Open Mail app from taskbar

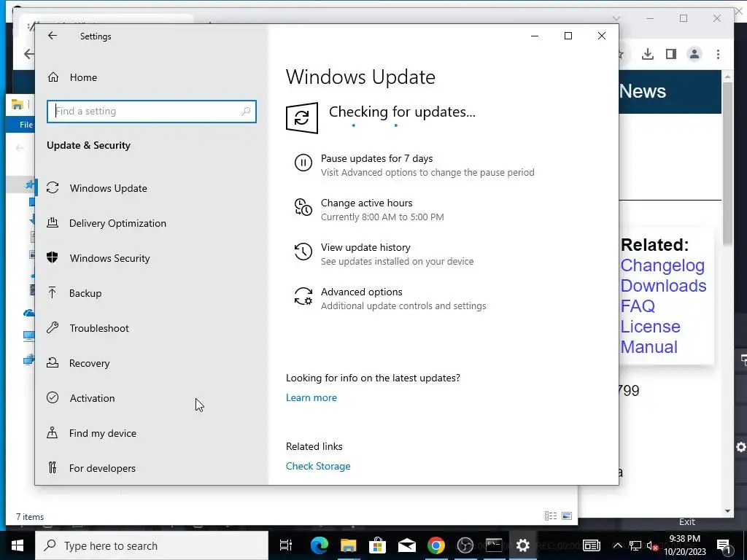(x=406, y=545)
